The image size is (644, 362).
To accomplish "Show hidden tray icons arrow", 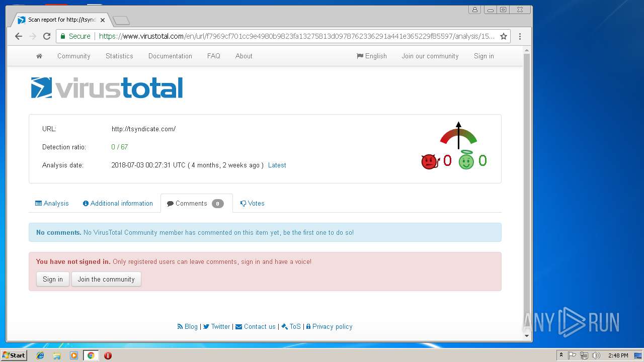I will point(561,355).
